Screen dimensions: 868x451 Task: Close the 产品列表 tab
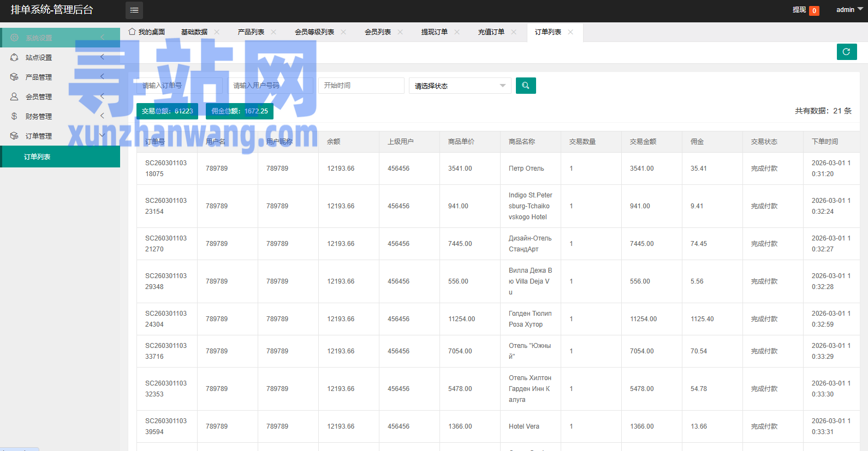tap(274, 32)
